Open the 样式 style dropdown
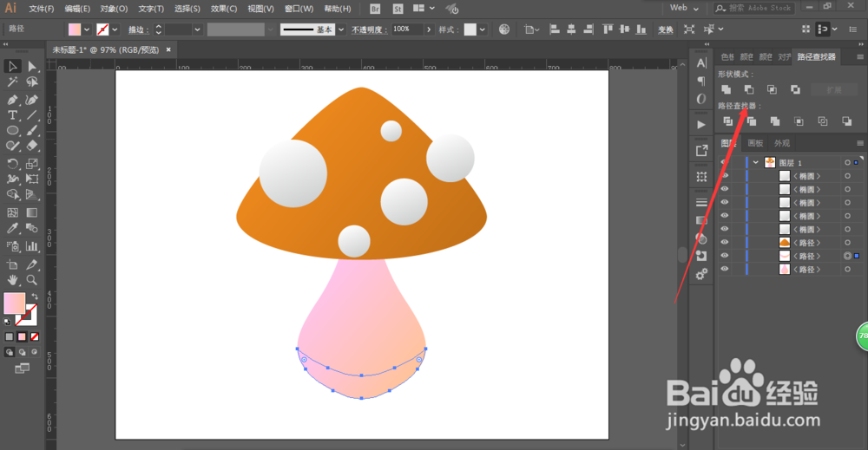 483,29
